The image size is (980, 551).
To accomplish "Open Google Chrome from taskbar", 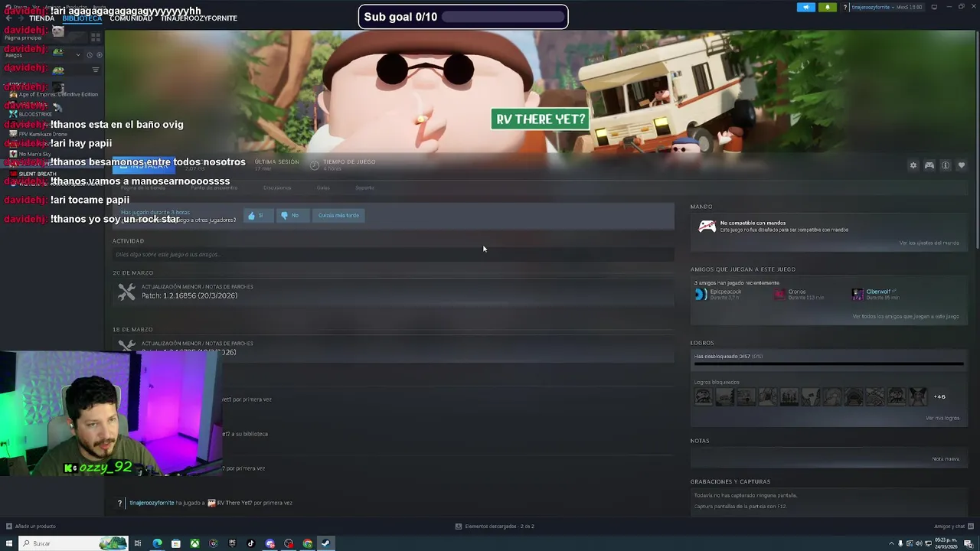I will pos(307,543).
